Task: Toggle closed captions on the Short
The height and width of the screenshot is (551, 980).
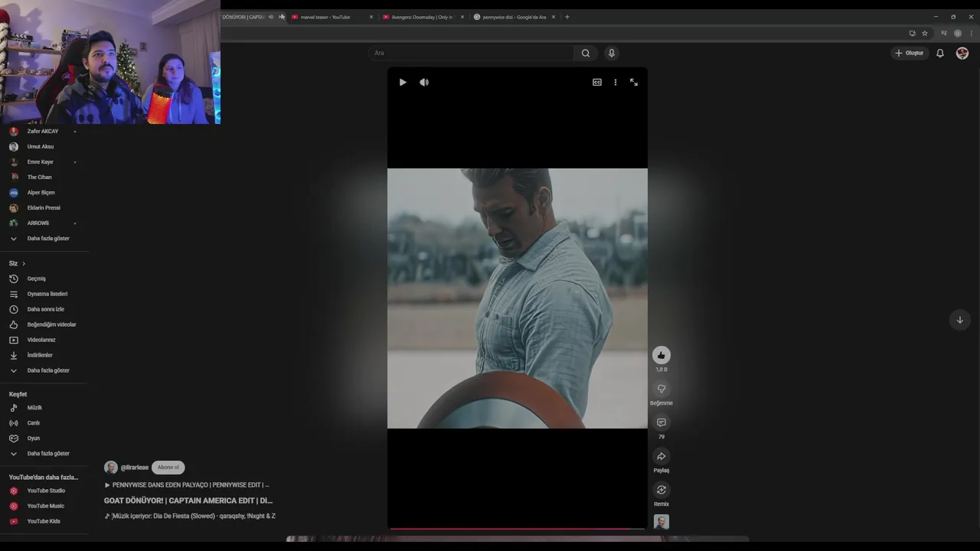Action: pyautogui.click(x=597, y=82)
